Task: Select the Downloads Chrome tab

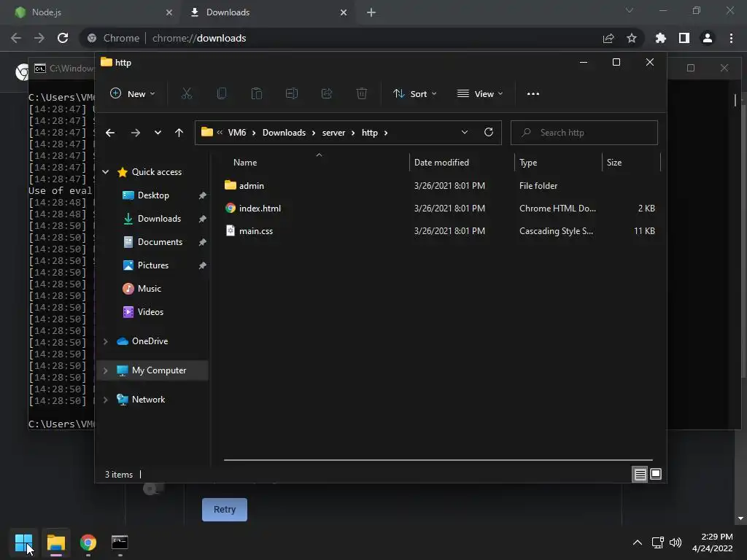Action: click(266, 12)
